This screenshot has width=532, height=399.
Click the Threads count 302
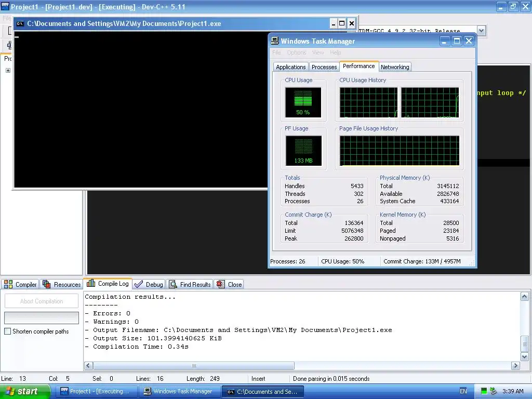click(x=358, y=194)
